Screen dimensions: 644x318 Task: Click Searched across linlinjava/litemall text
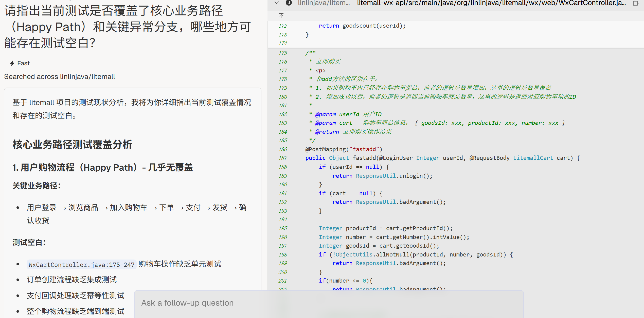tap(60, 77)
